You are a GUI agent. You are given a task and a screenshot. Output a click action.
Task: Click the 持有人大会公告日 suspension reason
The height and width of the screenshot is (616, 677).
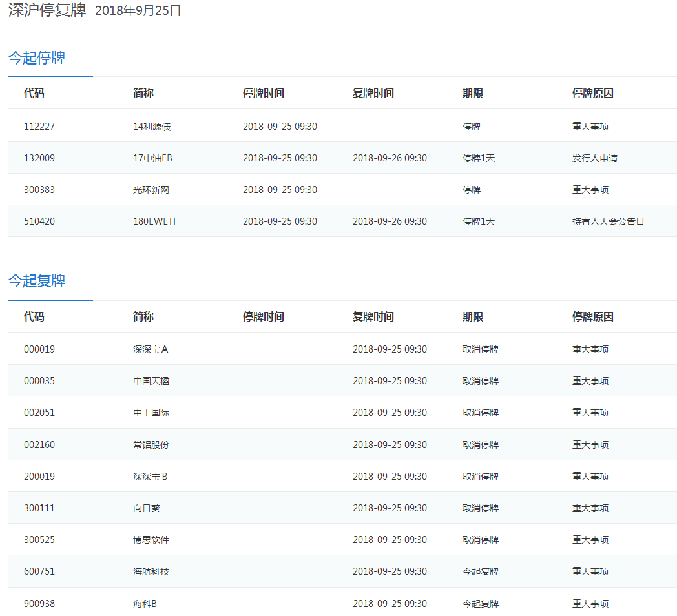[x=608, y=221]
